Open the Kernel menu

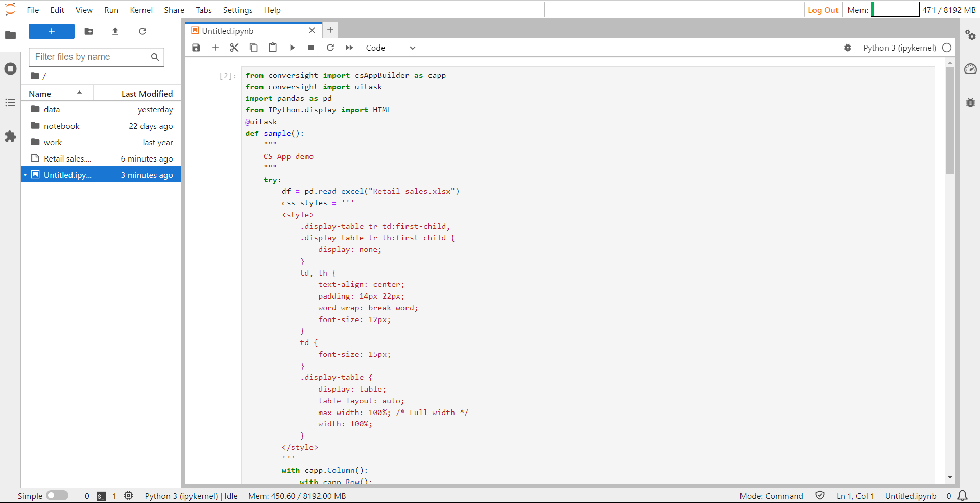coord(141,10)
